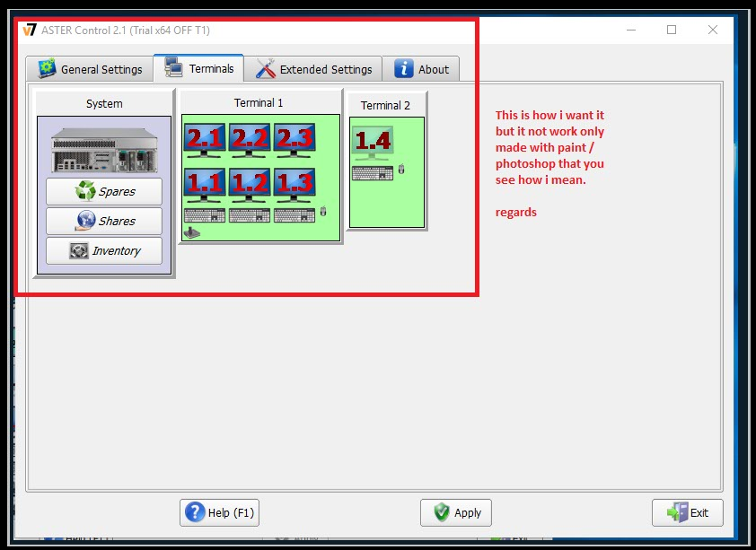Switch to the Terminals tab
Screen dimensions: 756x550
tap(198, 68)
